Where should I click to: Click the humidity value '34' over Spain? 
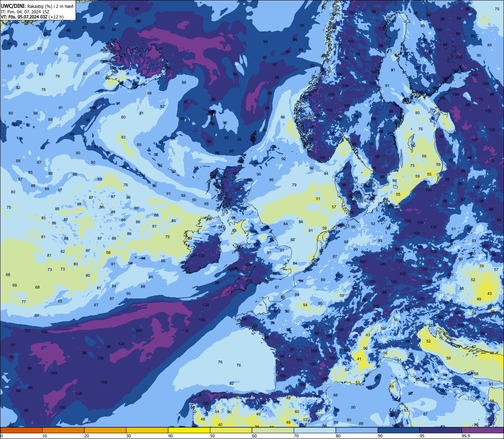[x=257, y=426]
